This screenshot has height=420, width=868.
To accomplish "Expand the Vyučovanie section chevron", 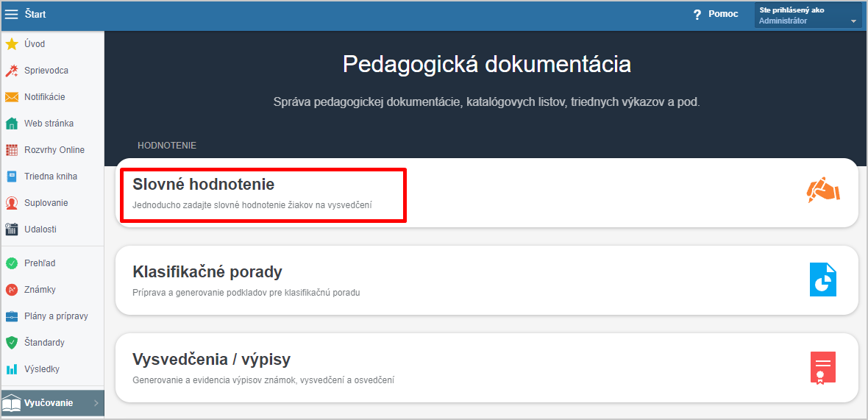I will pyautogui.click(x=96, y=403).
